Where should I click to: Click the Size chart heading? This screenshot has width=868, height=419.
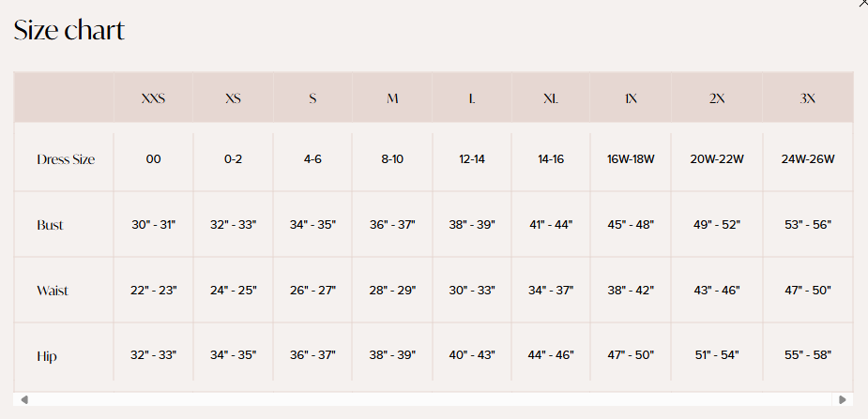69,30
